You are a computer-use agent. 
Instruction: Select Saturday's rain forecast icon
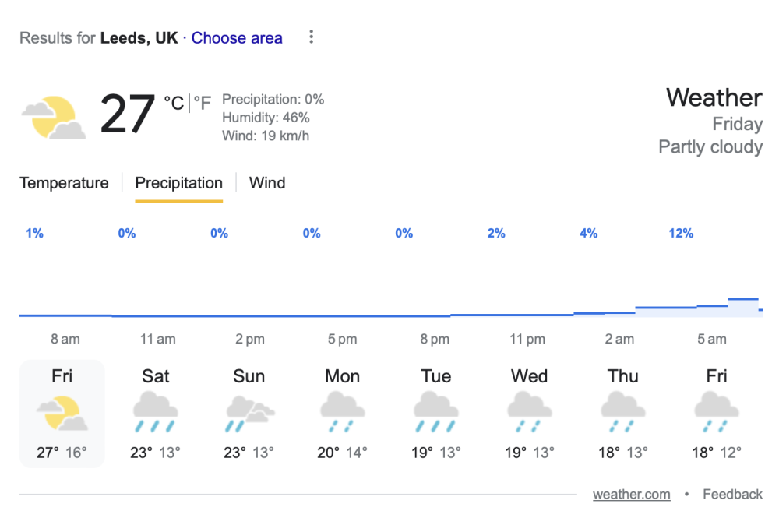156,412
